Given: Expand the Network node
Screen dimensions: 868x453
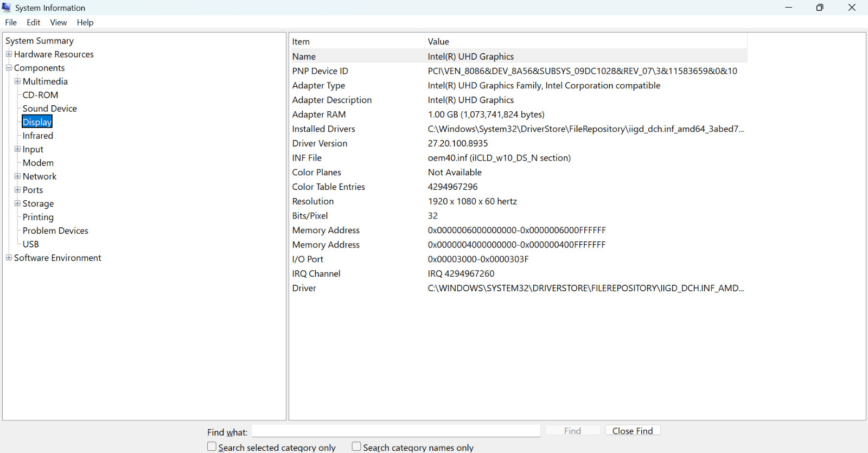Looking at the screenshot, I should pyautogui.click(x=17, y=176).
